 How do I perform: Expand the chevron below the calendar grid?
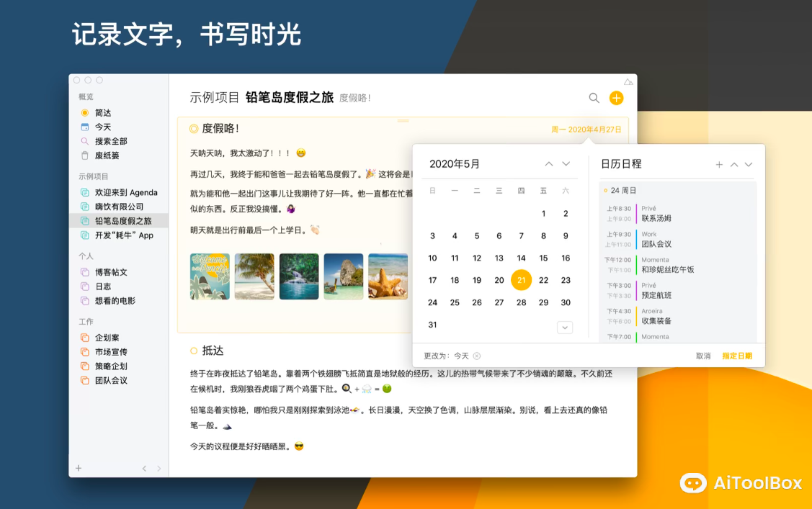565,327
